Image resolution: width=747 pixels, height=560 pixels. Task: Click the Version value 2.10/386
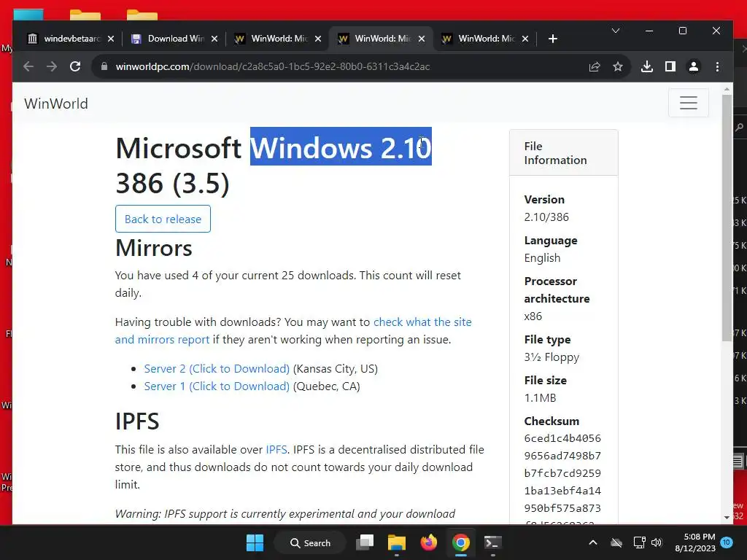pyautogui.click(x=546, y=217)
